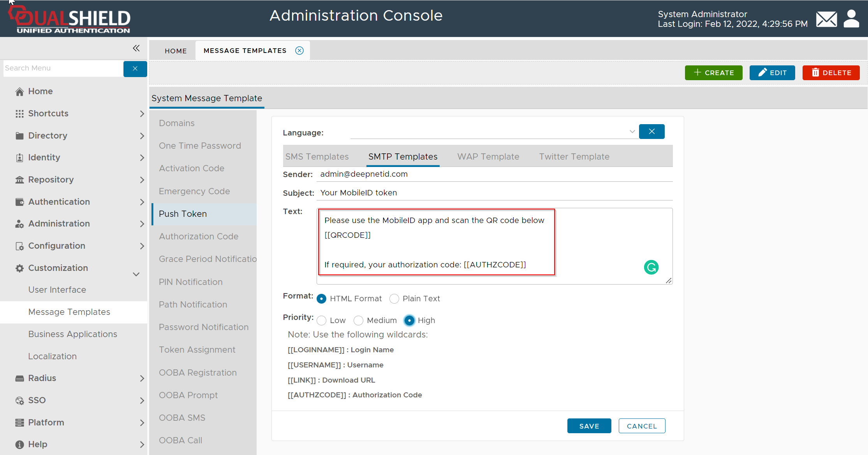Open the mail envelope icon in header
The width and height of the screenshot is (868, 455).
click(x=826, y=19)
